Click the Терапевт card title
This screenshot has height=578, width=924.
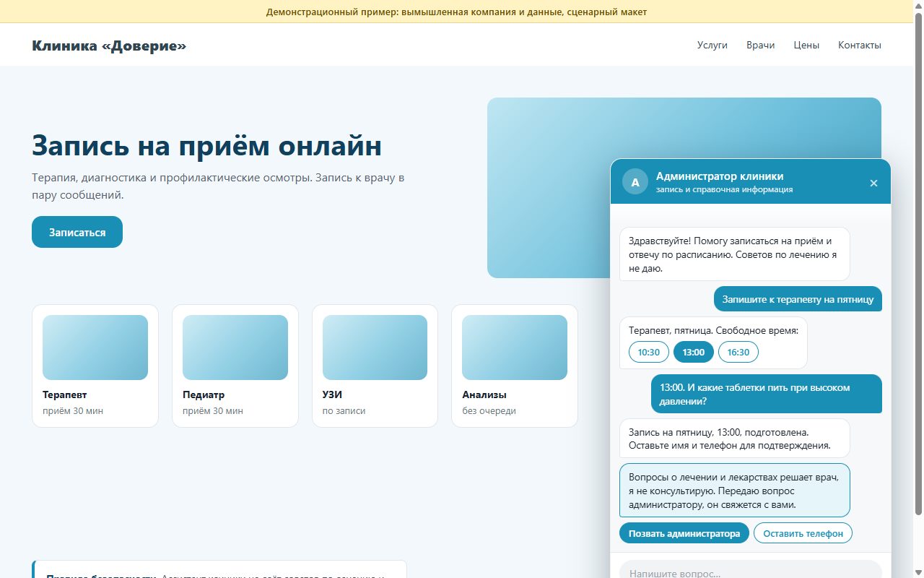pos(64,395)
